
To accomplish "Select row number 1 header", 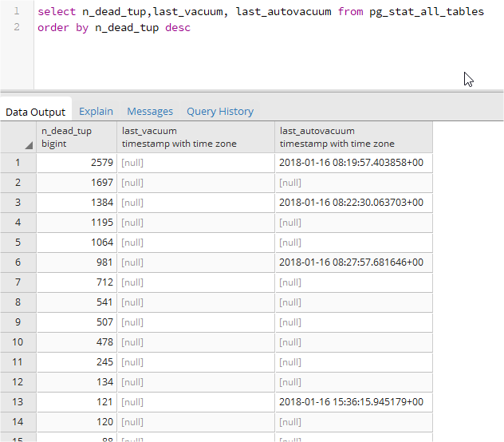I will (x=18, y=163).
